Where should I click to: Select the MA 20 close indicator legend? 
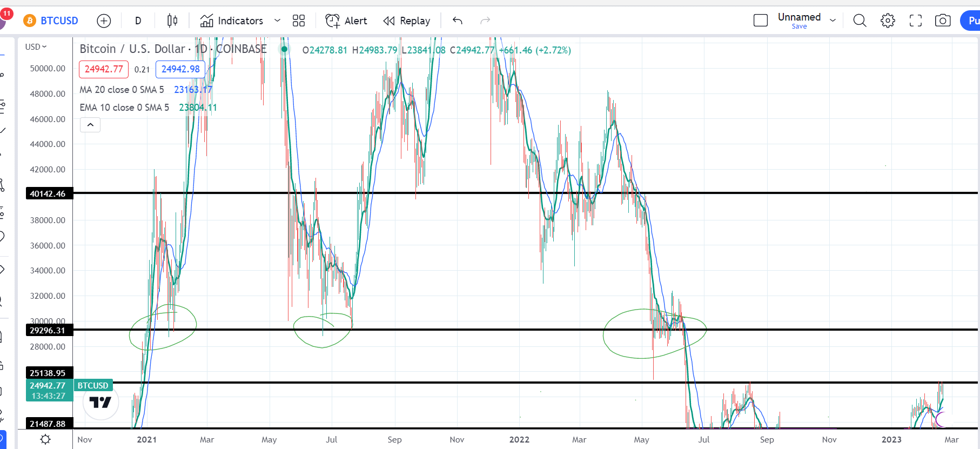point(122,90)
